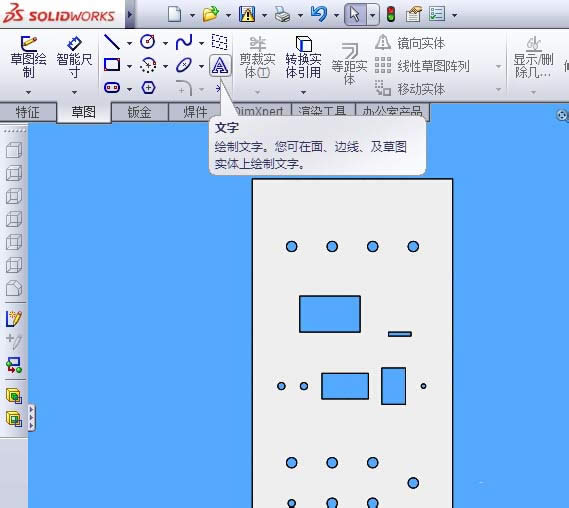Select the Text (文字) sketch tool
Viewport: 569px width, 508px height.
(x=220, y=66)
